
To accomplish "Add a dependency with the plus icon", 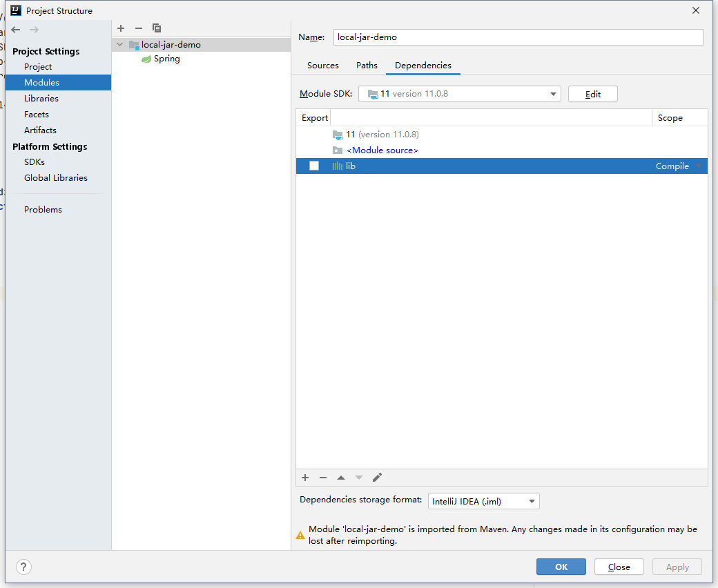I will [305, 478].
